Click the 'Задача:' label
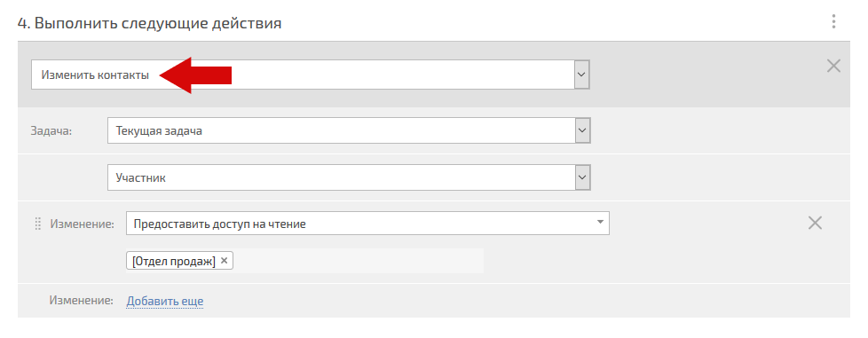The height and width of the screenshot is (338, 868). point(51,131)
